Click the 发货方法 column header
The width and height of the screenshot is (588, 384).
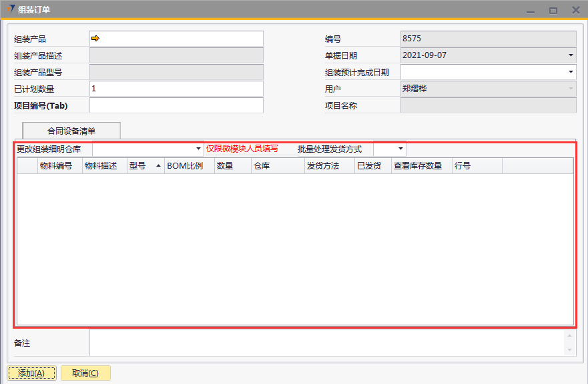coord(323,166)
